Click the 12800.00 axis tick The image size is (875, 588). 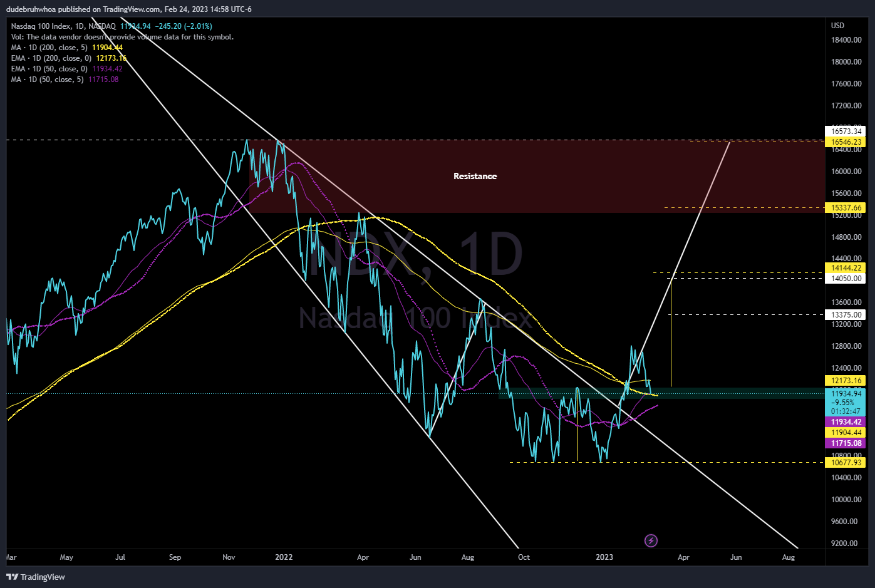coord(846,346)
